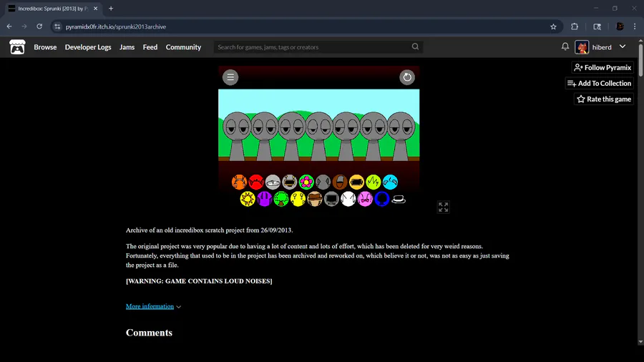Pick the gray computer monitor character icon
The width and height of the screenshot is (644, 362).
[x=331, y=199]
